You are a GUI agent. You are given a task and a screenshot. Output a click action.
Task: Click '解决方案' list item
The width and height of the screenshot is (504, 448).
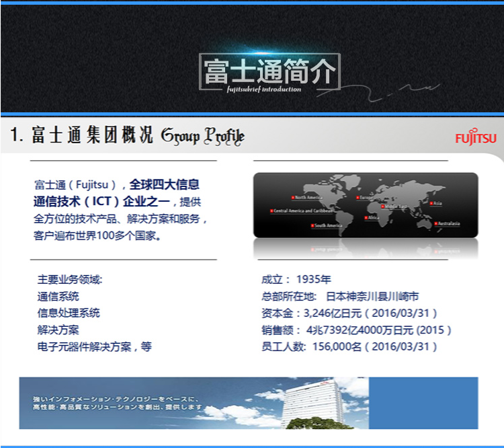[58, 330]
